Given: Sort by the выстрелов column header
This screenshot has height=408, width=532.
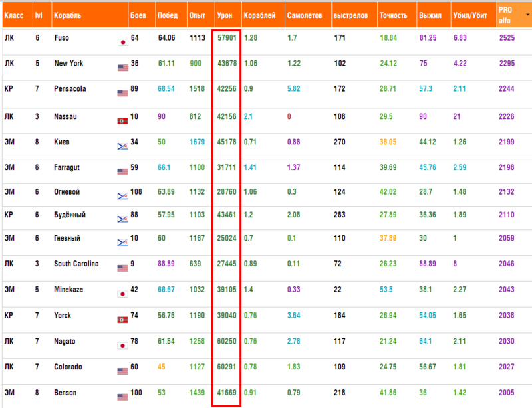Looking at the screenshot, I should [350, 15].
